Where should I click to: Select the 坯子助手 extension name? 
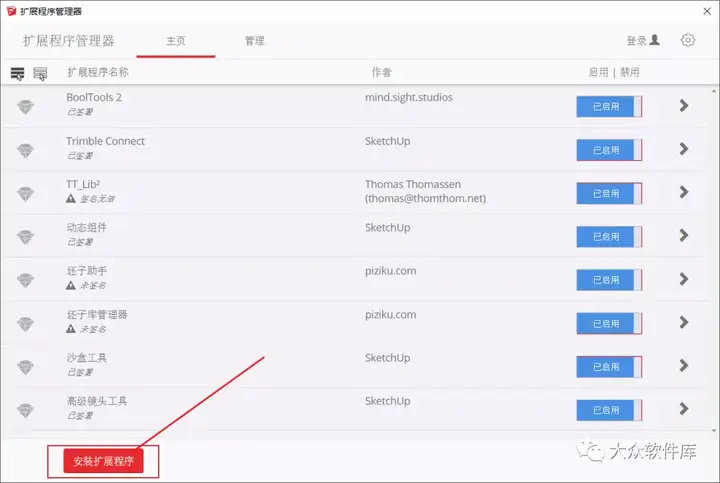point(87,271)
